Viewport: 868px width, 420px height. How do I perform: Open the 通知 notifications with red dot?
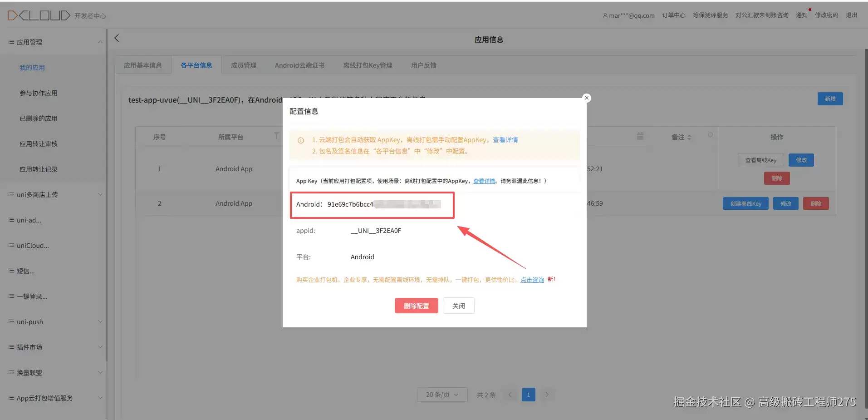[802, 15]
